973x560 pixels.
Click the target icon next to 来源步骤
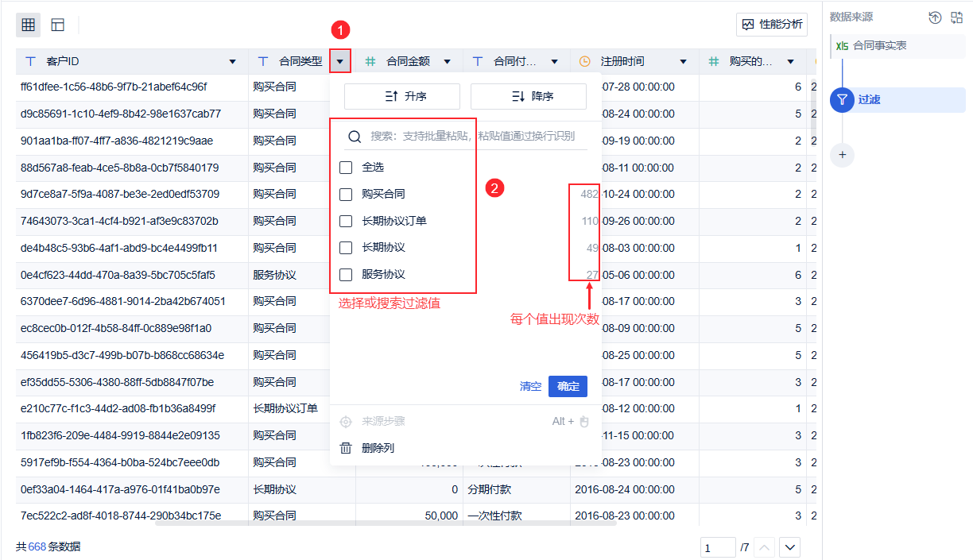pyautogui.click(x=346, y=422)
